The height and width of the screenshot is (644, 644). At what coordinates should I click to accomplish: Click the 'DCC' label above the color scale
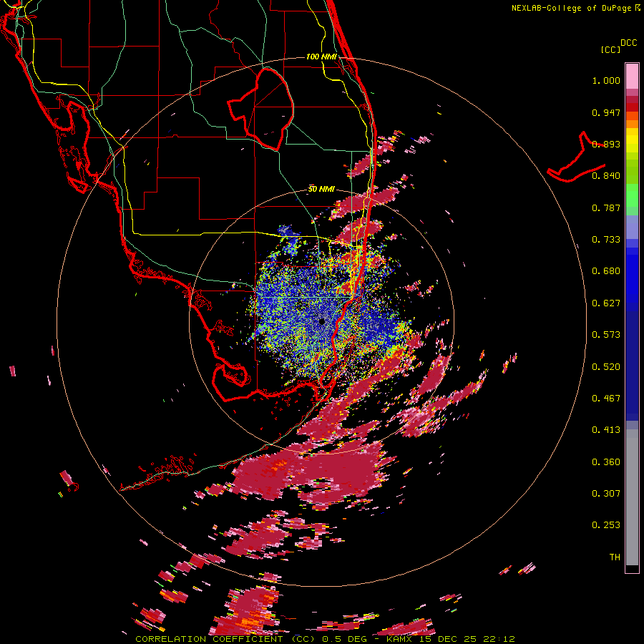point(629,43)
